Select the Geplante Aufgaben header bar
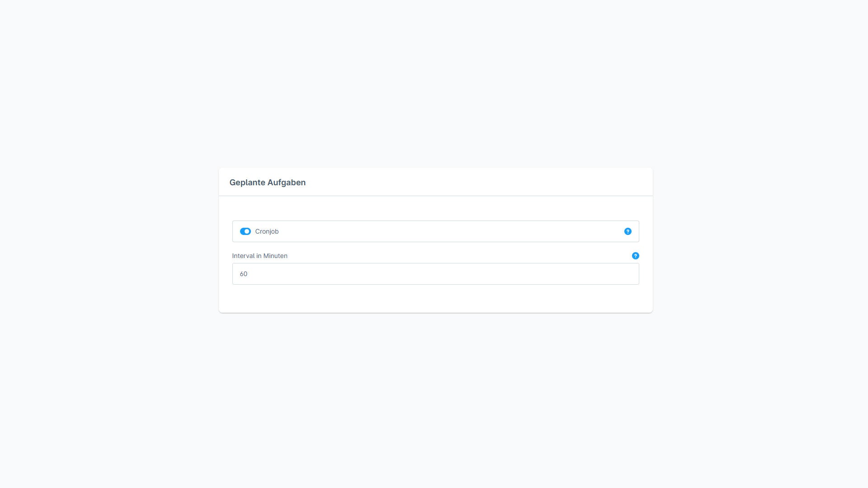The height and width of the screenshot is (488, 868). tap(435, 182)
